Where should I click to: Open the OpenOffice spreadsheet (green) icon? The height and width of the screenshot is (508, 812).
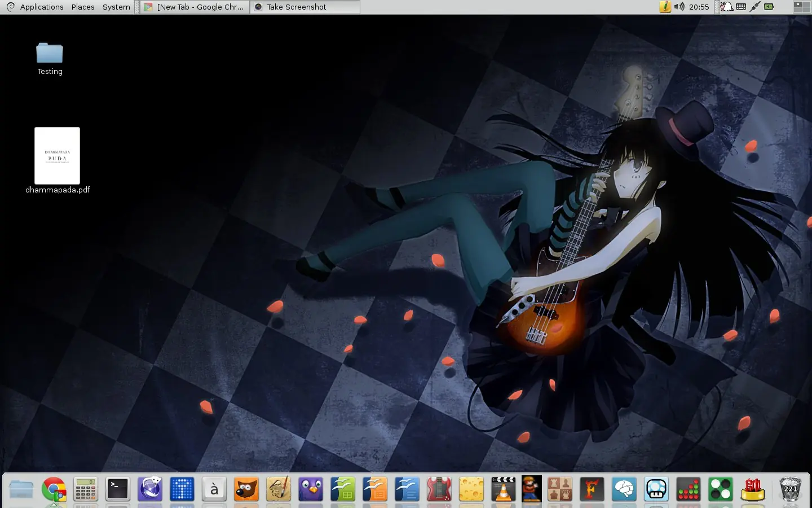343,489
